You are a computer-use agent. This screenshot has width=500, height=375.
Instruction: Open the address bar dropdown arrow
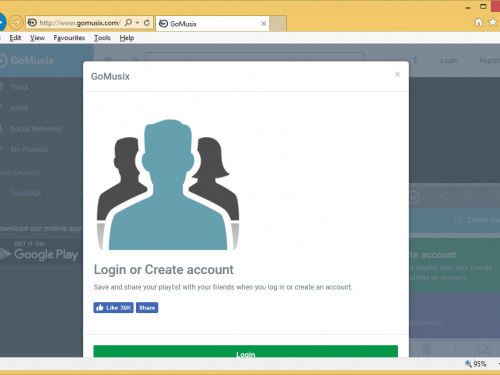(x=137, y=23)
